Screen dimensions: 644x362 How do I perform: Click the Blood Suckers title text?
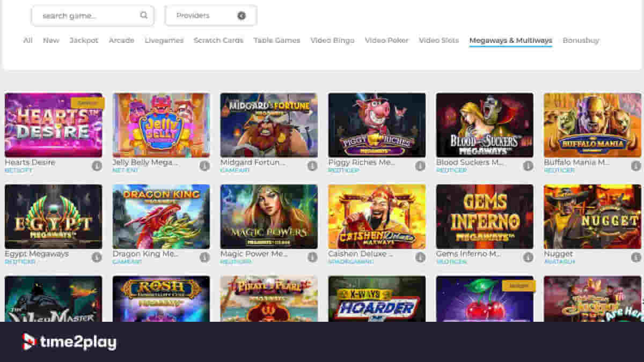(x=470, y=162)
